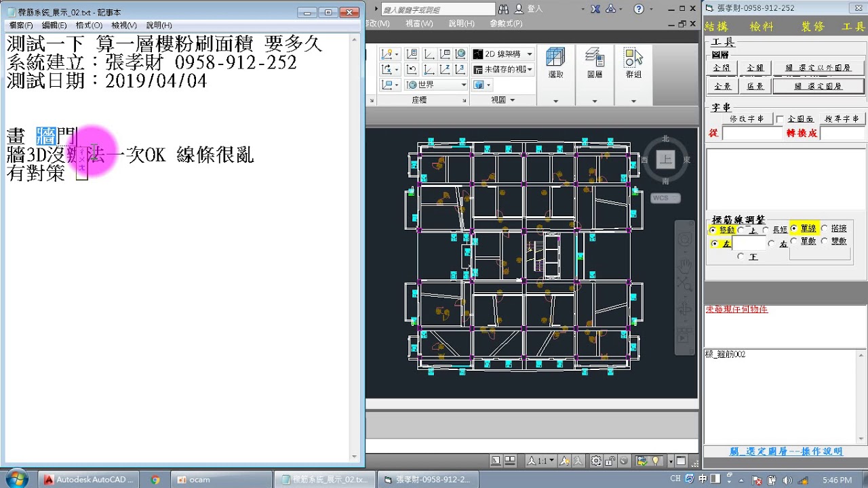Select the 雙數 radio button
Screen dimensions: 868x488
pos(825,241)
